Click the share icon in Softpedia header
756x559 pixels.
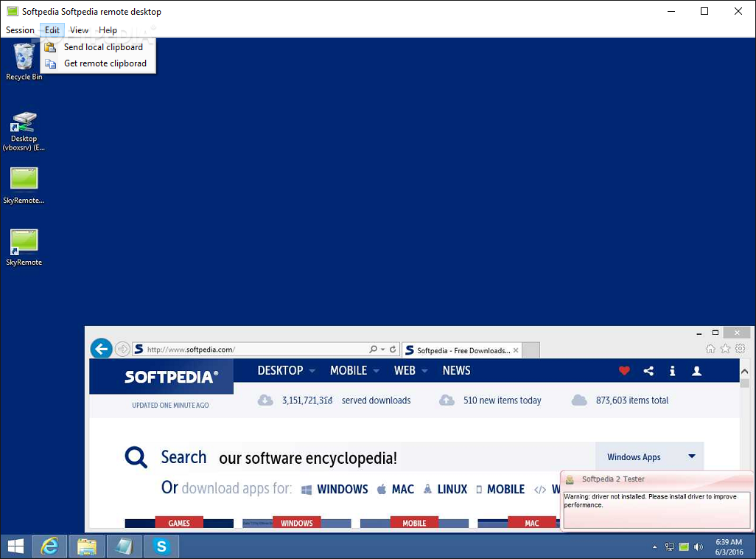(648, 371)
